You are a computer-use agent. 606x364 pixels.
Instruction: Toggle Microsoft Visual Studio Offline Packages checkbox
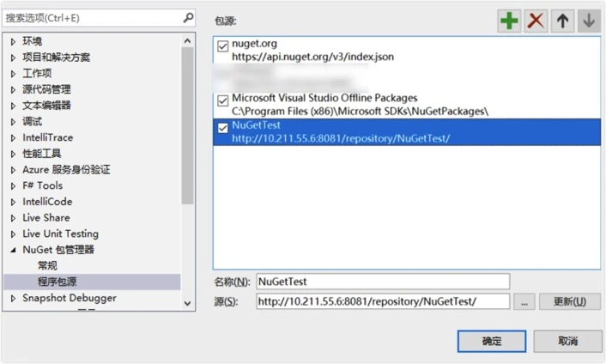pos(223,100)
